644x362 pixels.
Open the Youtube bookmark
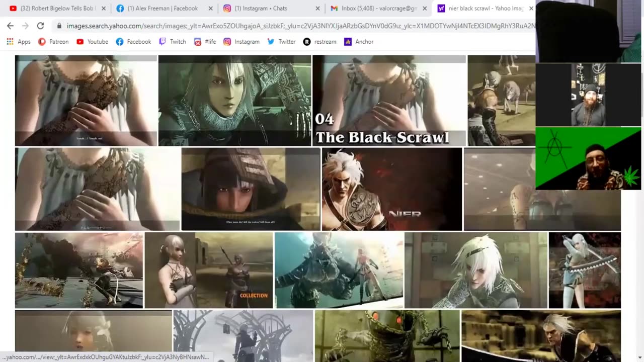click(92, 42)
